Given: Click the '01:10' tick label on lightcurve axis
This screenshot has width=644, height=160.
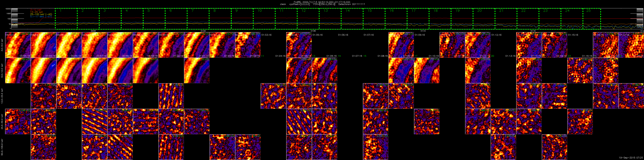Looking at the screenshot, I should (423, 31).
